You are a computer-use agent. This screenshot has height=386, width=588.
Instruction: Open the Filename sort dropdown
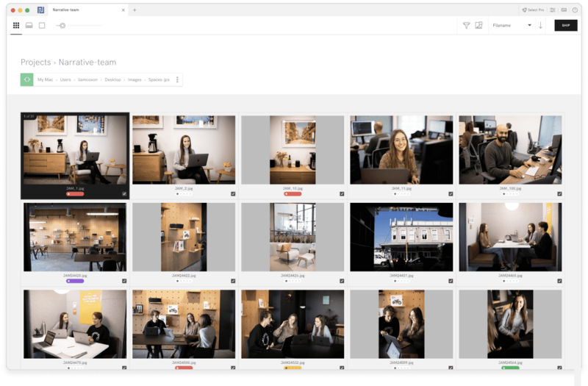(512, 26)
